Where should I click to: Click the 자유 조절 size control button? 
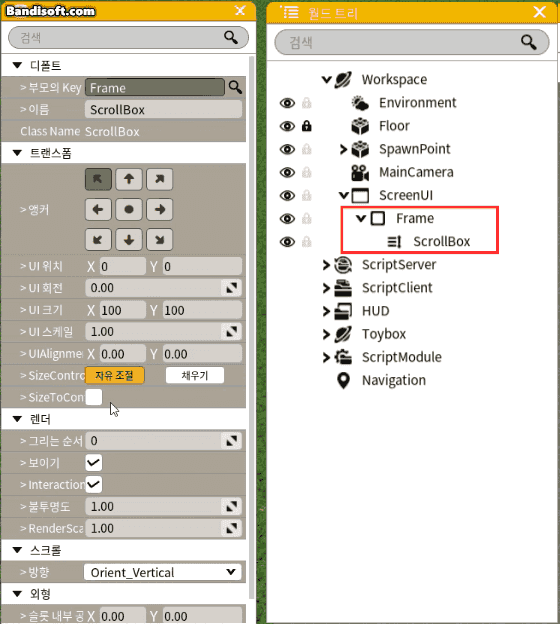(115, 375)
